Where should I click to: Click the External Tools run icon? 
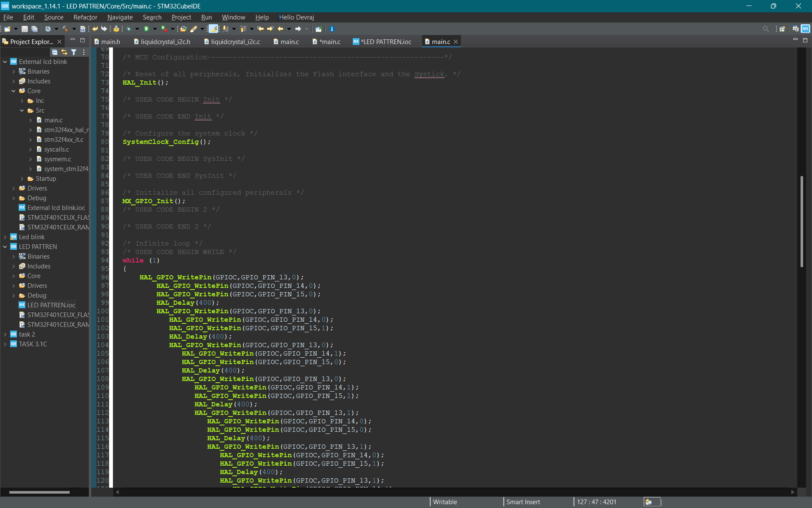pyautogui.click(x=164, y=29)
